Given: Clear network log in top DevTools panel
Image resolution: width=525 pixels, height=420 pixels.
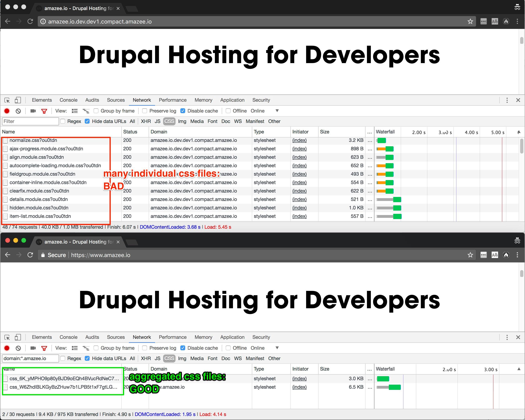Looking at the screenshot, I should [18, 111].
